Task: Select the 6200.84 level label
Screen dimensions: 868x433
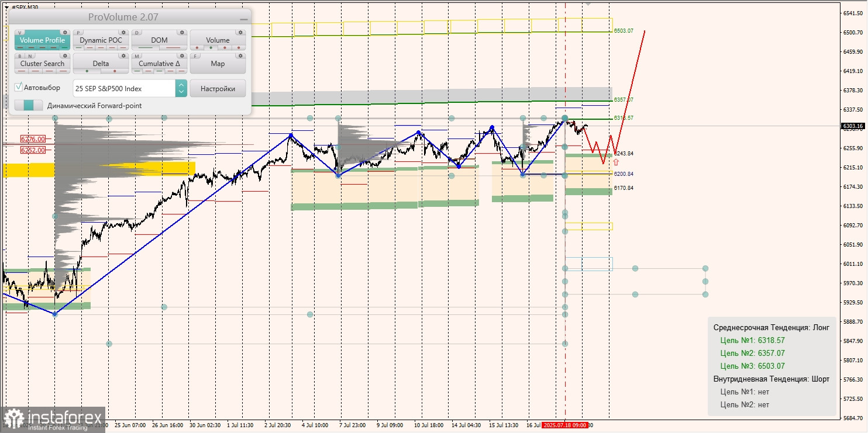Action: pos(624,174)
